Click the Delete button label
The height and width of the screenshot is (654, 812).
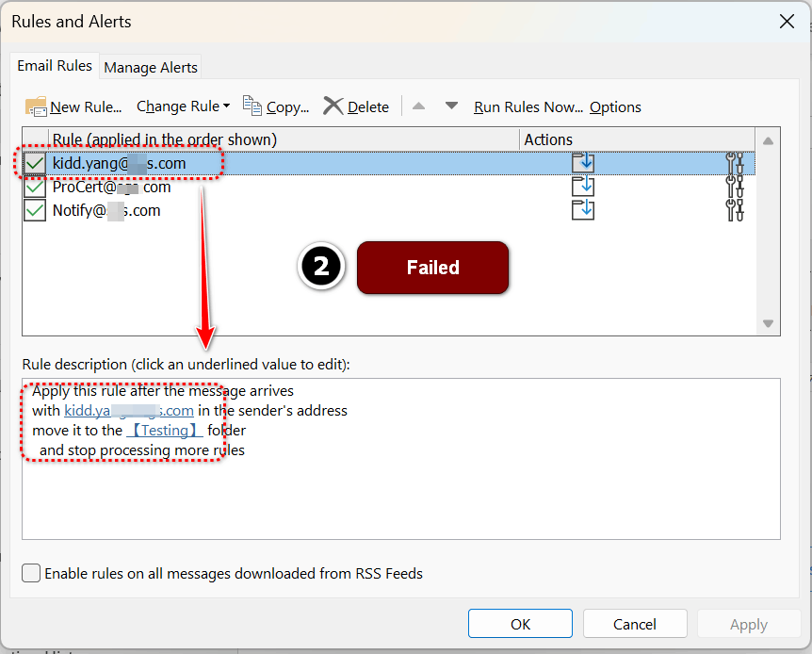pos(368,106)
